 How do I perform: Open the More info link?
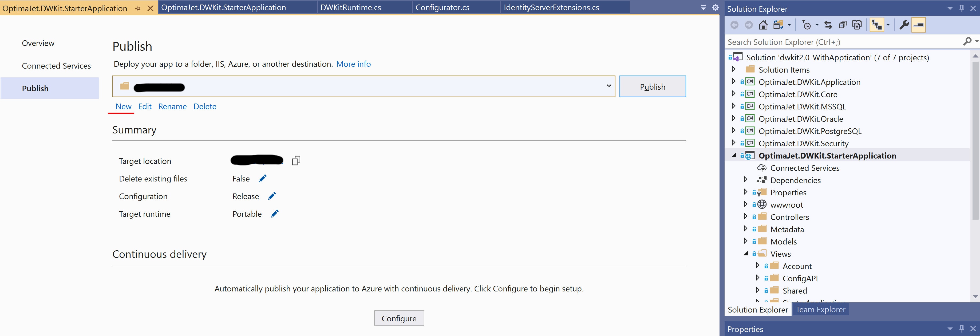point(353,64)
